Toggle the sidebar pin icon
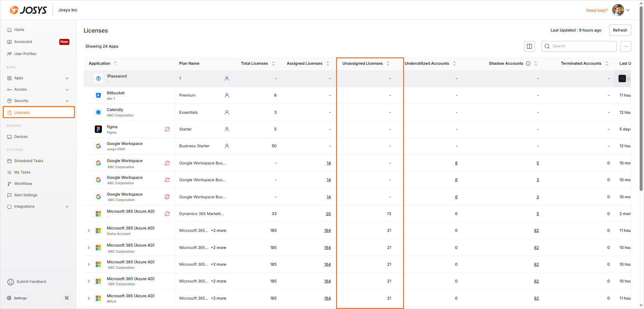This screenshot has height=309, width=644. point(67,298)
